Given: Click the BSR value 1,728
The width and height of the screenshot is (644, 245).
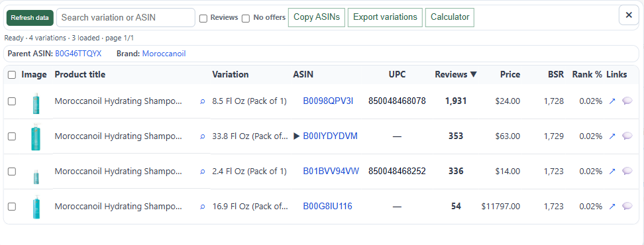Looking at the screenshot, I should coord(554,101).
